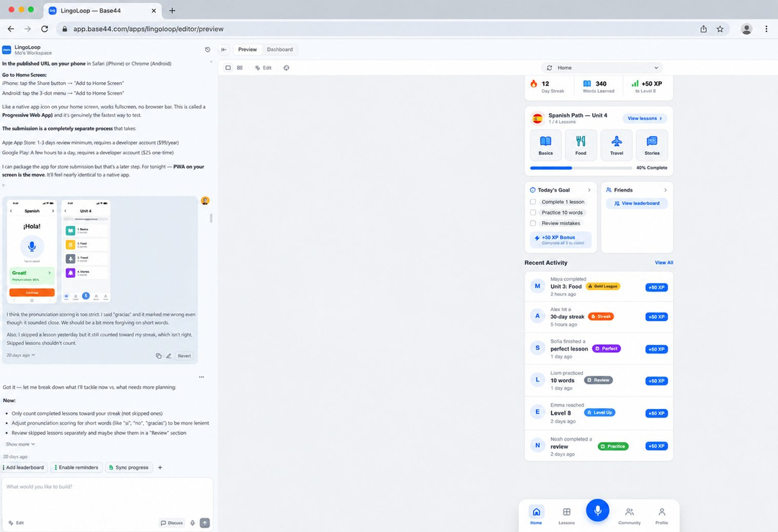Open the Community icon in bottom navigation
Screen dimensions: 778x532
[629, 515]
